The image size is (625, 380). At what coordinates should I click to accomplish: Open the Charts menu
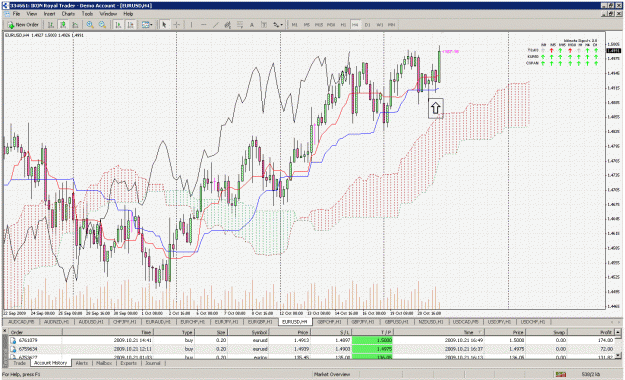tap(68, 14)
